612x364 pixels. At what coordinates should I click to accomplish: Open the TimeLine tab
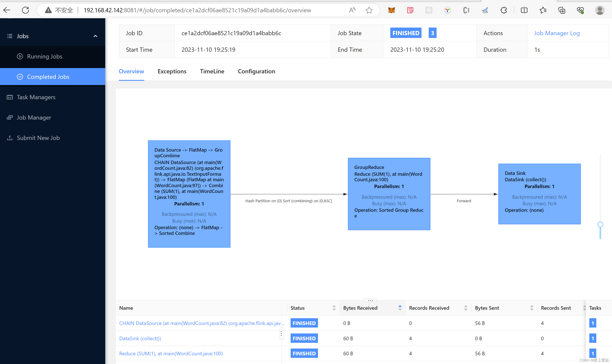[x=212, y=71]
